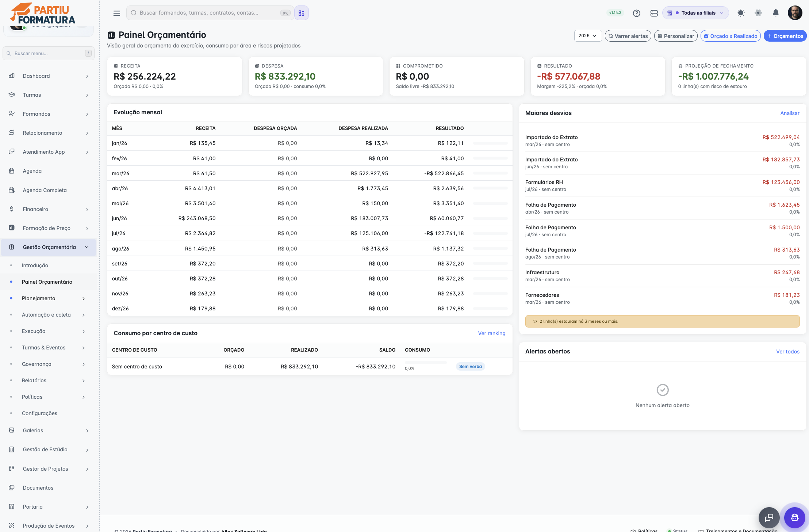The height and width of the screenshot is (532, 809).
Task: Expand the Execução submenu chevron
Action: coord(84,331)
